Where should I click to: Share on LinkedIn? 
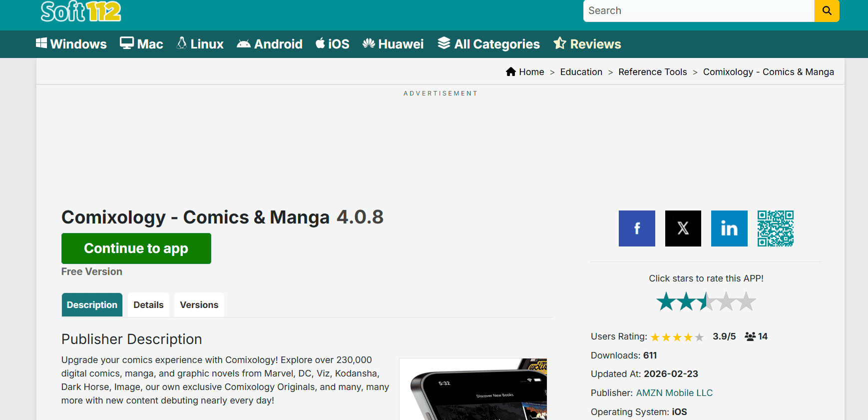(729, 228)
